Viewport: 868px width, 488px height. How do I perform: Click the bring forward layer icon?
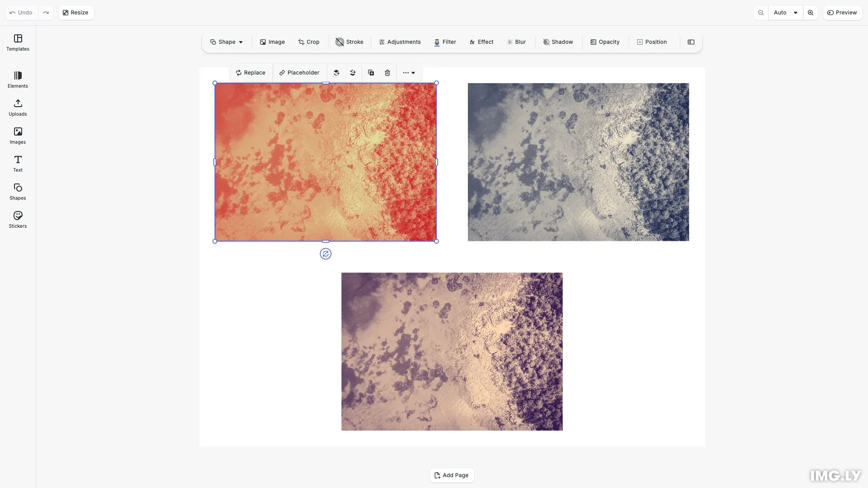click(x=336, y=73)
